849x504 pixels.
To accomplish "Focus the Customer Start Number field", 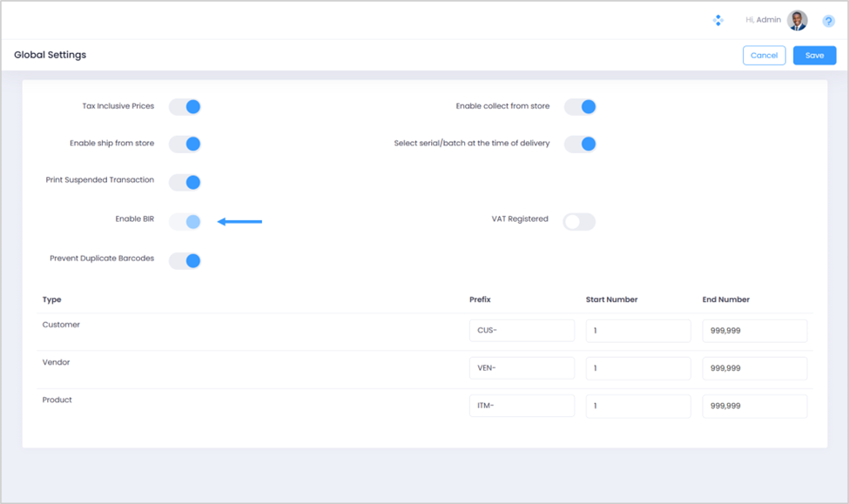I will pos(638,331).
